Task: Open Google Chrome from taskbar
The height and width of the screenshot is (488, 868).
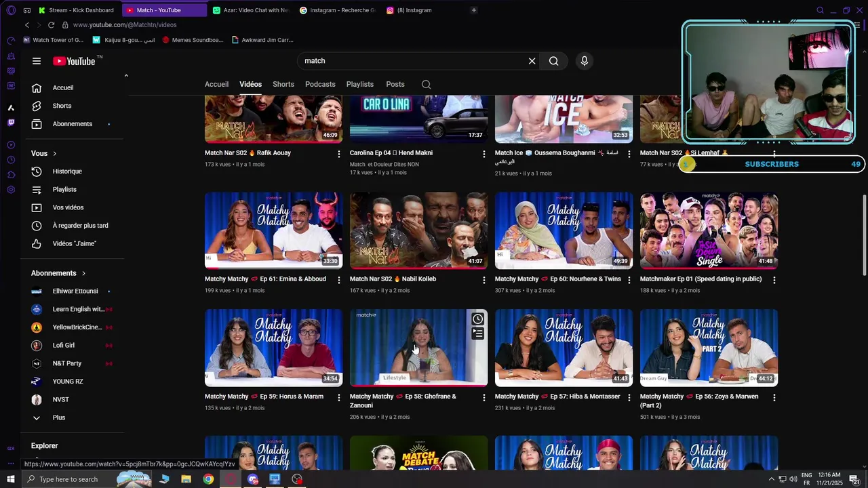Action: point(208,479)
